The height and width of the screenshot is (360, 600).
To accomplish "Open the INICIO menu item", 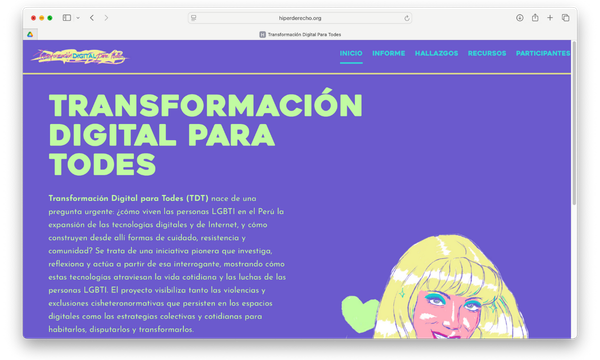I will tap(351, 53).
